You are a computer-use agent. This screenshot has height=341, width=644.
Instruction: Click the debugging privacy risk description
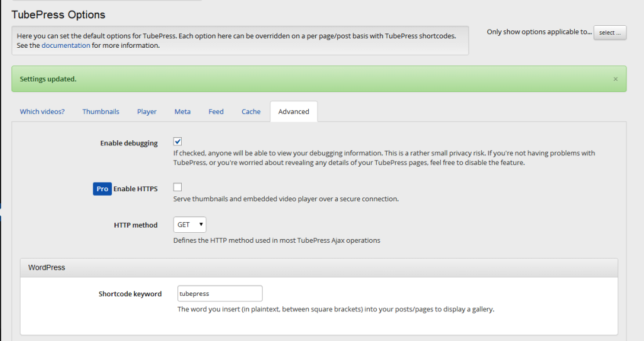click(384, 158)
